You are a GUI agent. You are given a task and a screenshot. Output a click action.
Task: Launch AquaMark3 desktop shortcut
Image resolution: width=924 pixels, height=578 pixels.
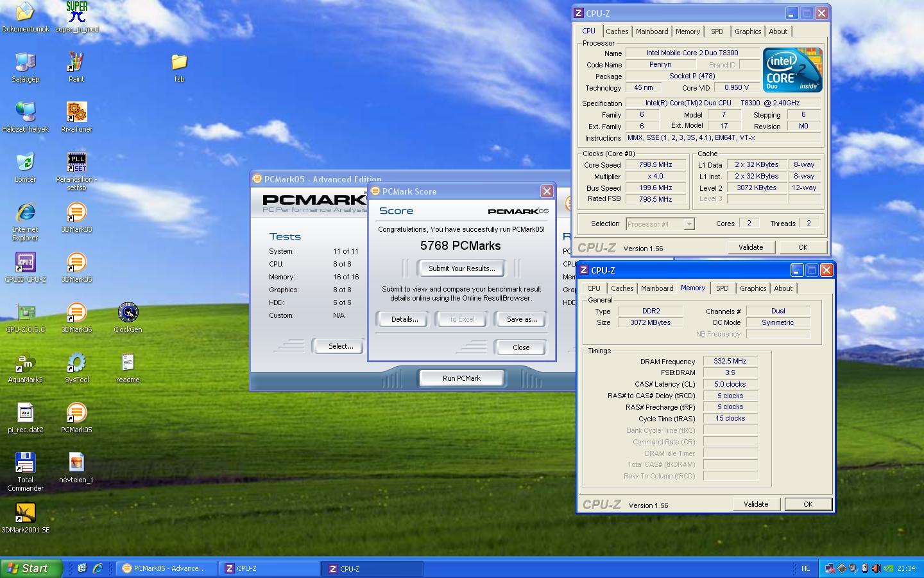click(x=25, y=367)
